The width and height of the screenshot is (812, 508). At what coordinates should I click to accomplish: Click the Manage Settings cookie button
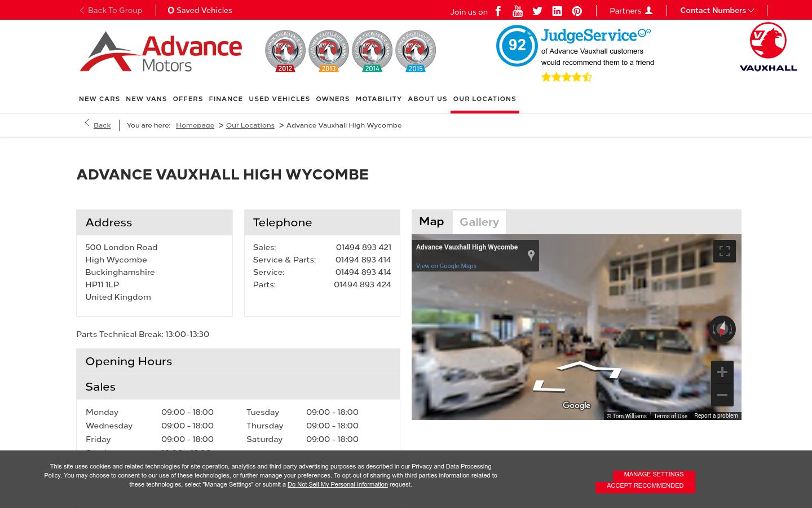(x=654, y=474)
